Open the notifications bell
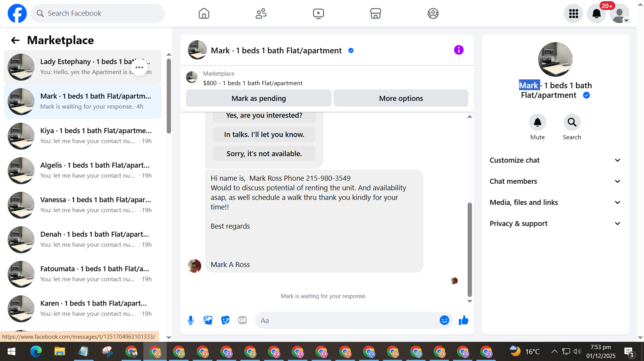Viewport: 644px width, 361px height. (x=596, y=14)
